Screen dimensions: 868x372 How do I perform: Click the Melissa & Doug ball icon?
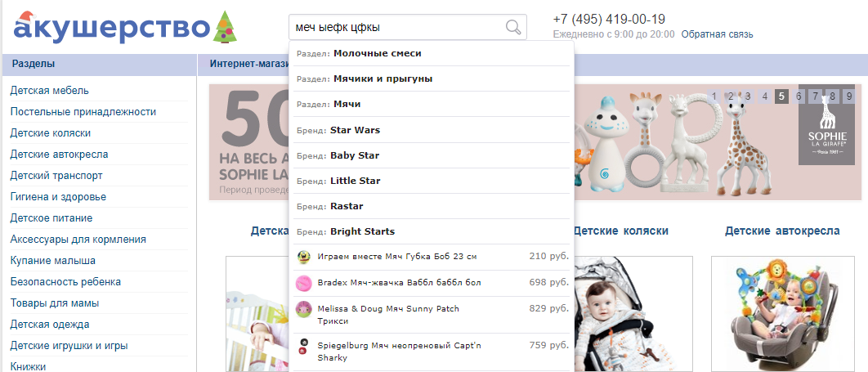(302, 309)
